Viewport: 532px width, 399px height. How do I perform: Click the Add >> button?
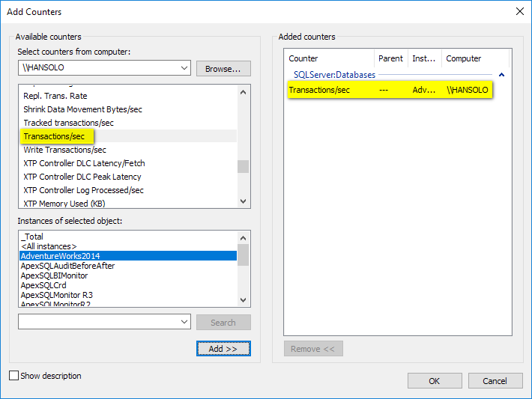pos(223,349)
